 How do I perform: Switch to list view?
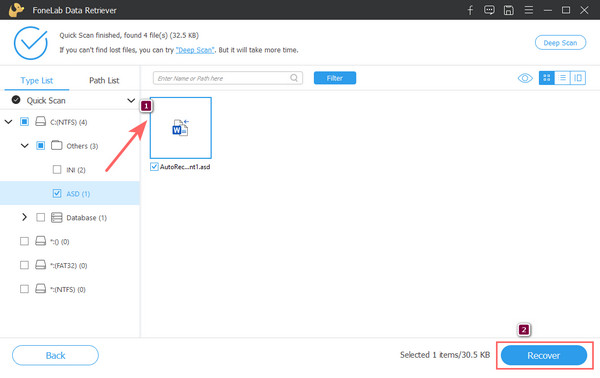click(x=562, y=78)
